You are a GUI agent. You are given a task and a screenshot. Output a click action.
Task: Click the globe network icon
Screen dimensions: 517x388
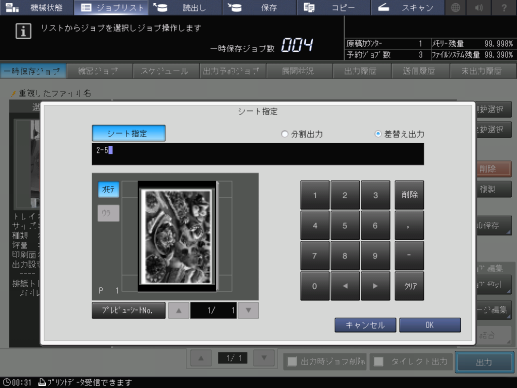[x=455, y=7]
